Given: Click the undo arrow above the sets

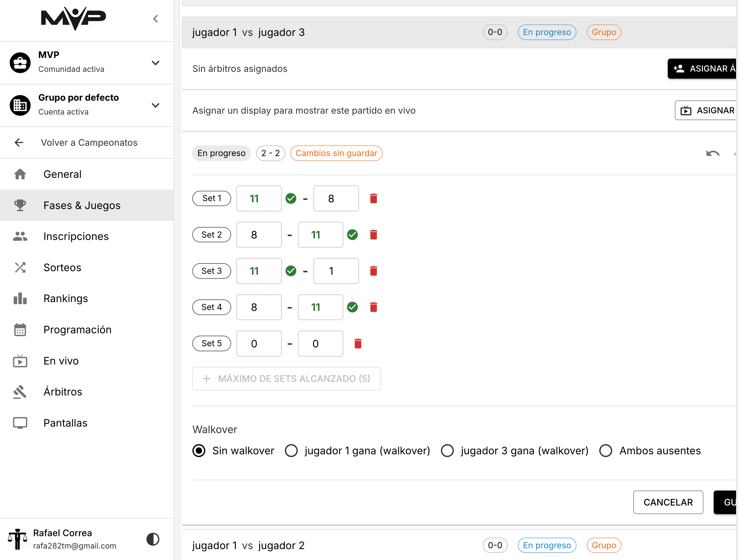Looking at the screenshot, I should (713, 153).
